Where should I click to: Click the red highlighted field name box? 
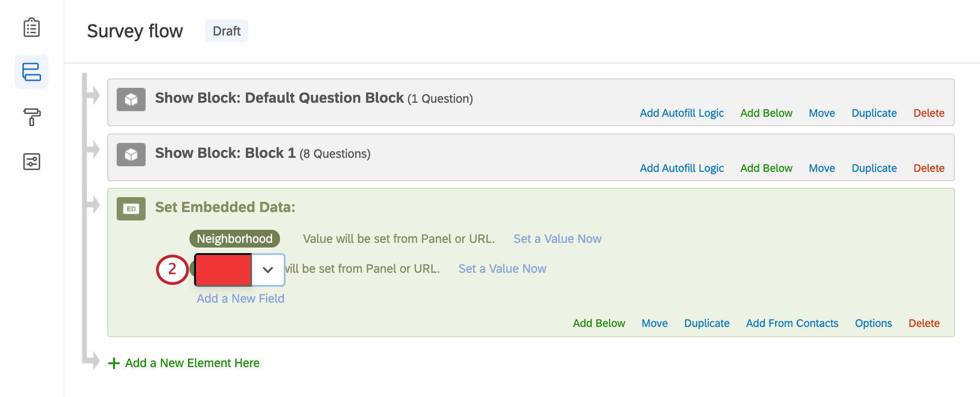click(x=223, y=269)
